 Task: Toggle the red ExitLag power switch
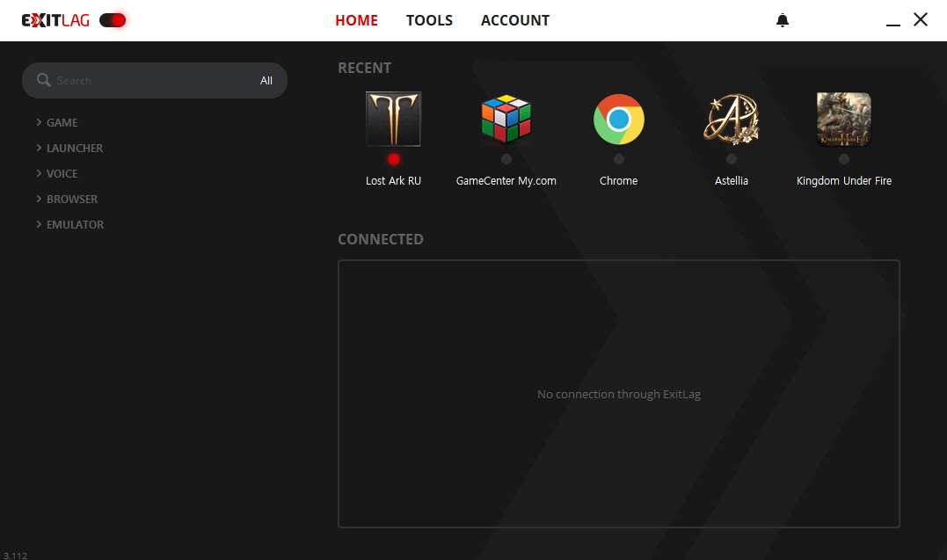pyautogui.click(x=113, y=20)
